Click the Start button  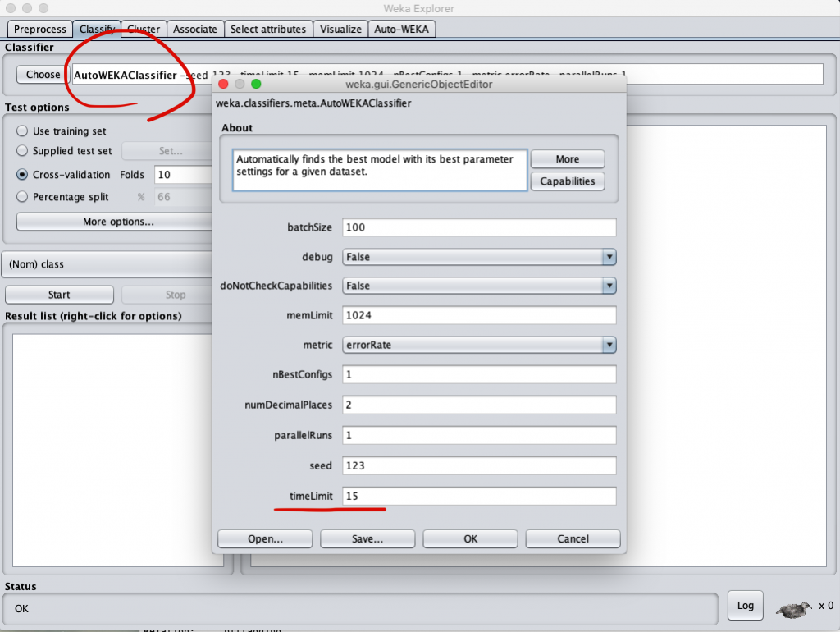coord(59,295)
